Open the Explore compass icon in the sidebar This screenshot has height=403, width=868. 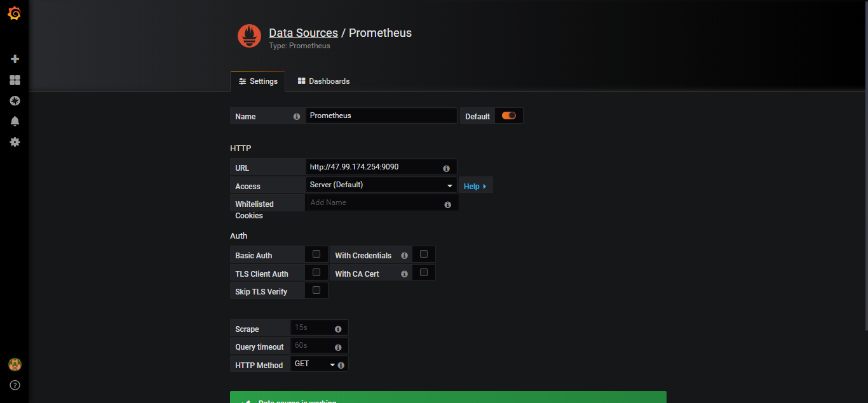point(15,101)
